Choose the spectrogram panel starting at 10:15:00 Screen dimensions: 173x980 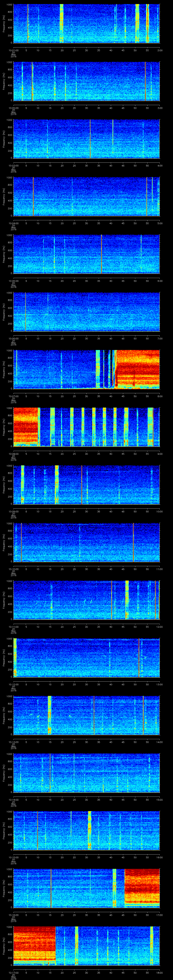86,831
